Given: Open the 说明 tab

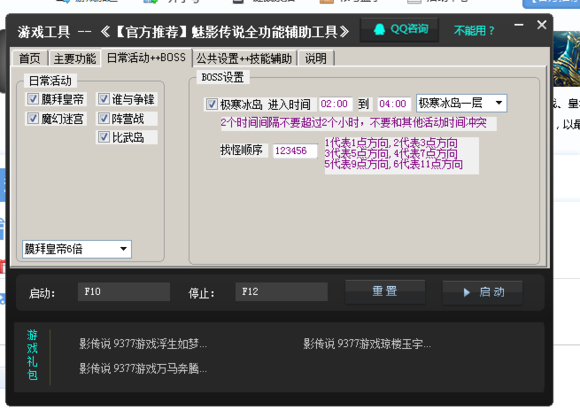Looking at the screenshot, I should click(x=316, y=58).
